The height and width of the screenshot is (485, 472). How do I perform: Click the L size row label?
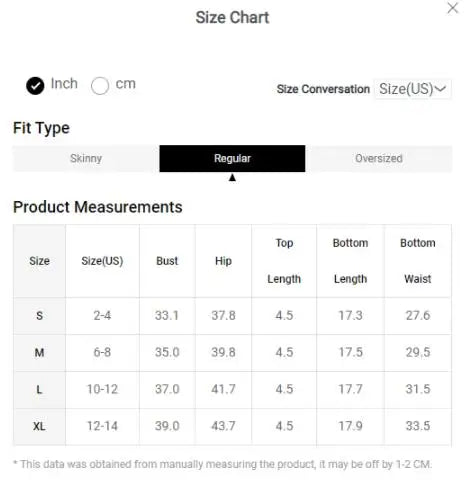(x=39, y=389)
